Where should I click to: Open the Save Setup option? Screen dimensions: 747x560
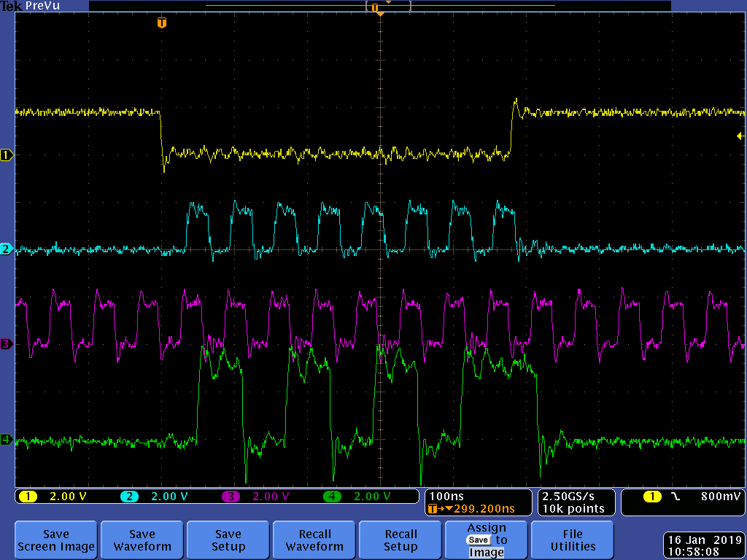(228, 540)
